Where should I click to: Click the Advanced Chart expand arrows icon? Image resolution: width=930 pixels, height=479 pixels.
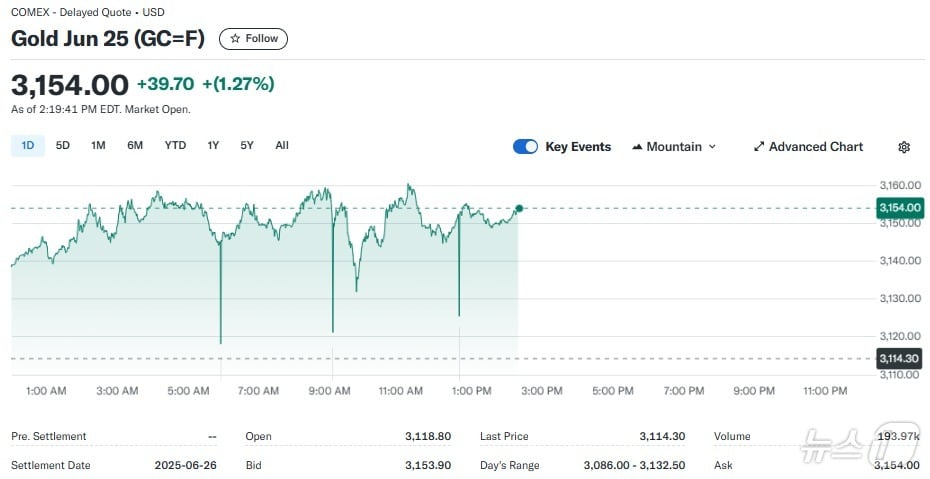click(x=759, y=147)
